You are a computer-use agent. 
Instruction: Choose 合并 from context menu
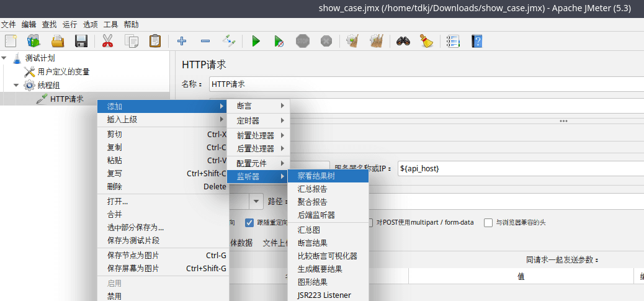[163, 215]
